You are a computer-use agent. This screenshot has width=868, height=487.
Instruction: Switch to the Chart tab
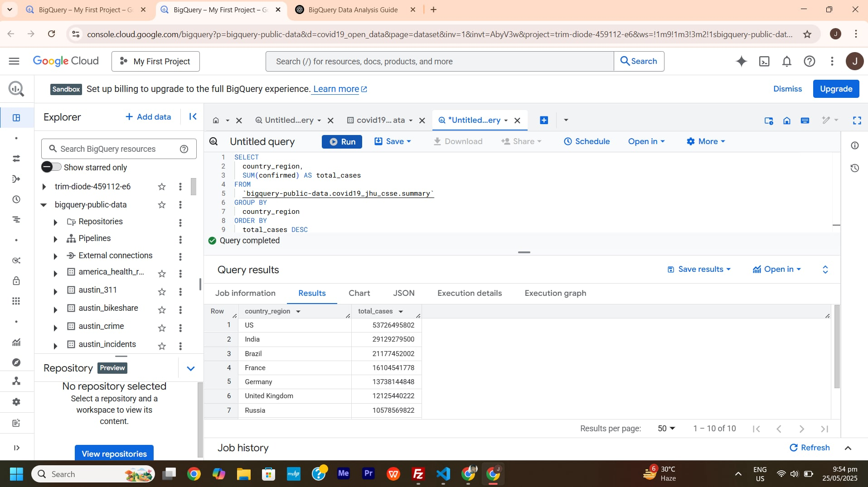pos(359,293)
